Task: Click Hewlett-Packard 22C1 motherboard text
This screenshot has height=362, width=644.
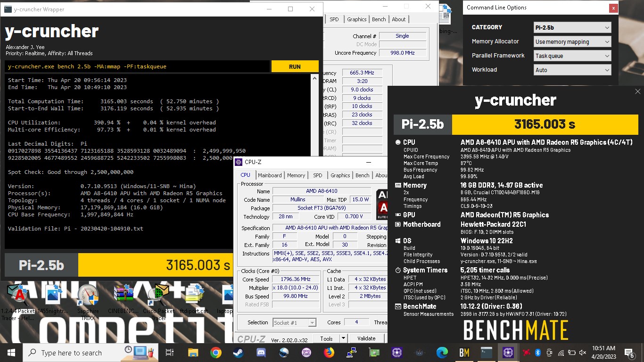Action: click(x=493, y=224)
